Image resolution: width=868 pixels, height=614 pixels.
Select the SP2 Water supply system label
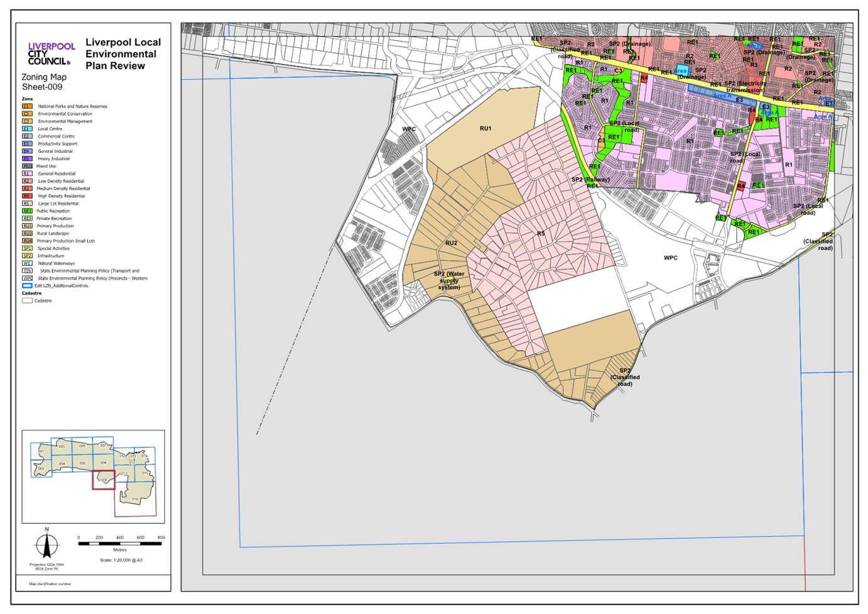449,280
